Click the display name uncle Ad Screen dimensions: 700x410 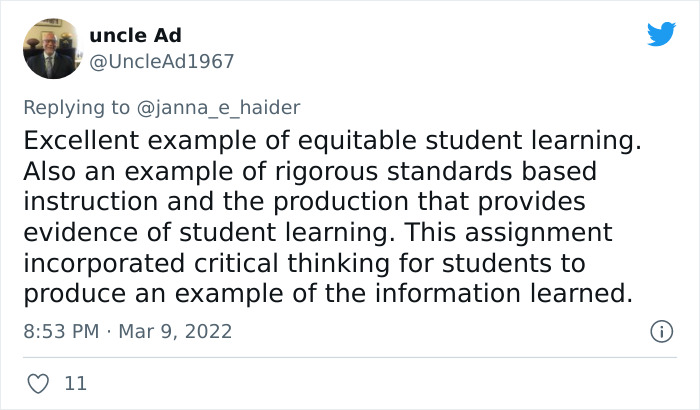tap(135, 35)
